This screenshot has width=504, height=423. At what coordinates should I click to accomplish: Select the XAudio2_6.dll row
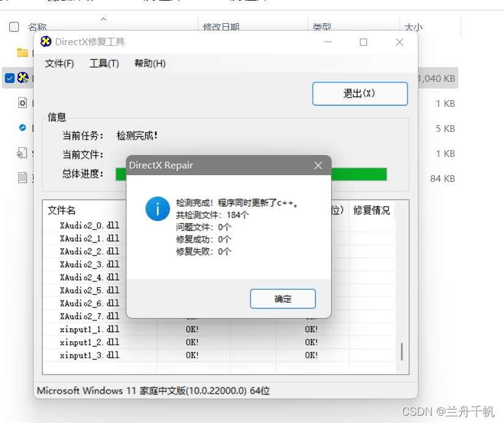pyautogui.click(x=219, y=303)
